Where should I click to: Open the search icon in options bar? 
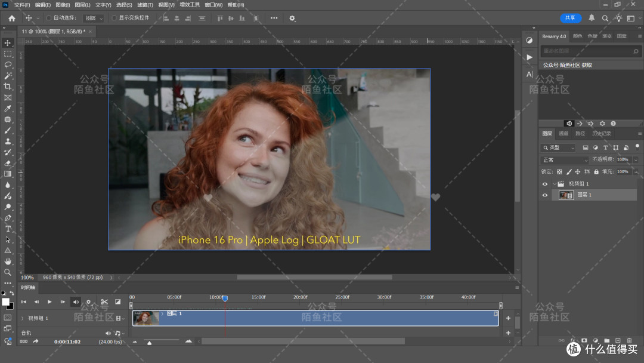(x=605, y=18)
